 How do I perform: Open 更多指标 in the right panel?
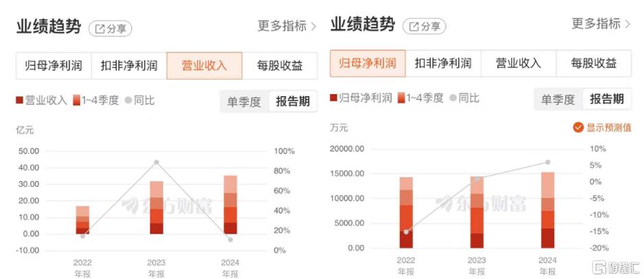point(601,23)
